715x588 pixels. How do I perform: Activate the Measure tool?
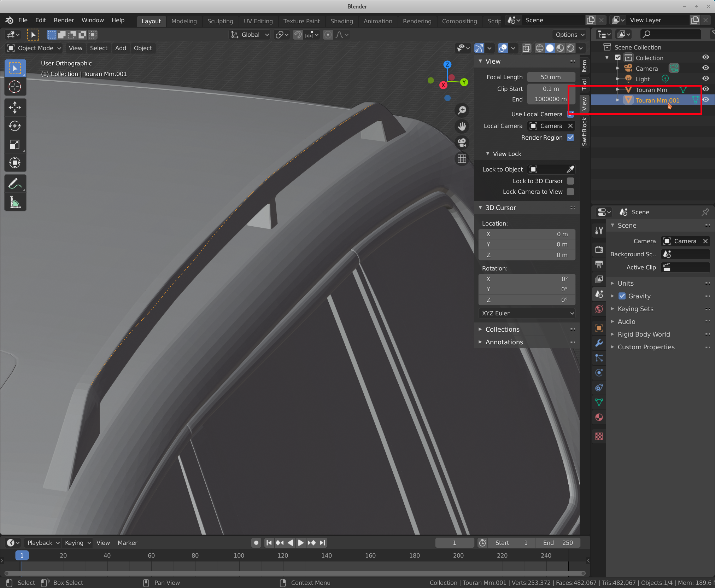point(15,203)
